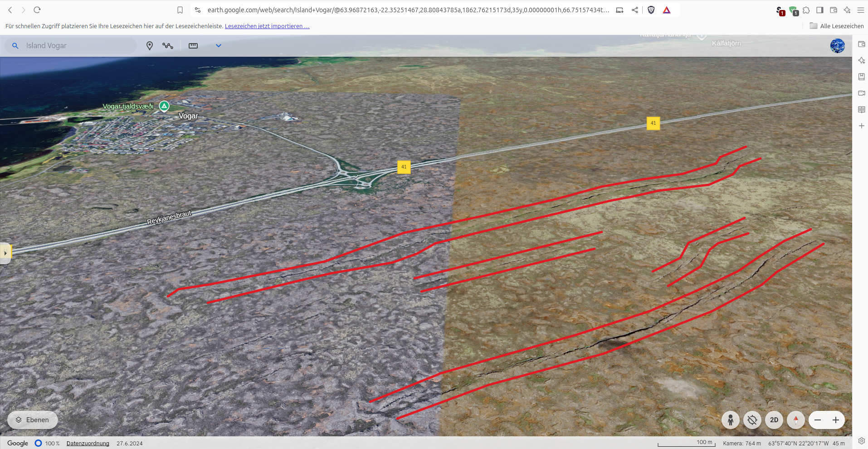Click the fly to my location button
Viewport: 868px width, 449px height.
[752, 420]
